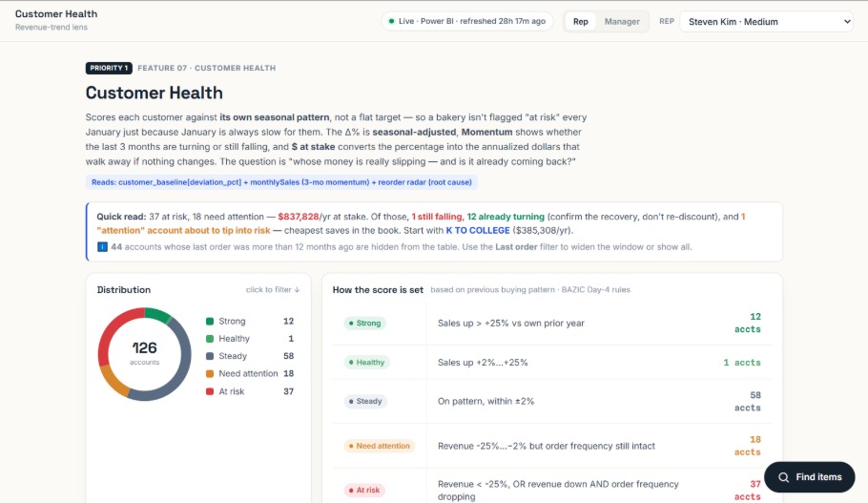Click the '58 accts' count in Steady row
This screenshot has height=503, width=868.
(x=747, y=401)
